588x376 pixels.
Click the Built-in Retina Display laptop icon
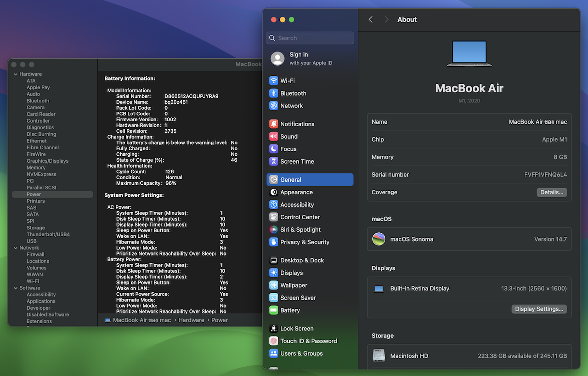[x=379, y=289]
